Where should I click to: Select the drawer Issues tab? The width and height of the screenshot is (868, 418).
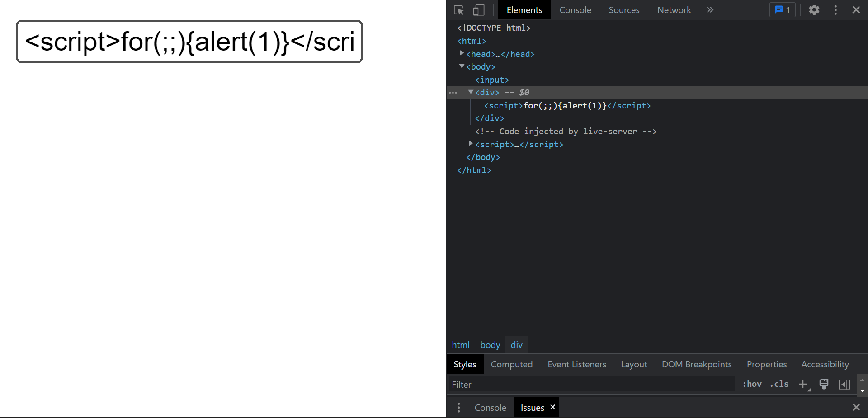click(532, 408)
